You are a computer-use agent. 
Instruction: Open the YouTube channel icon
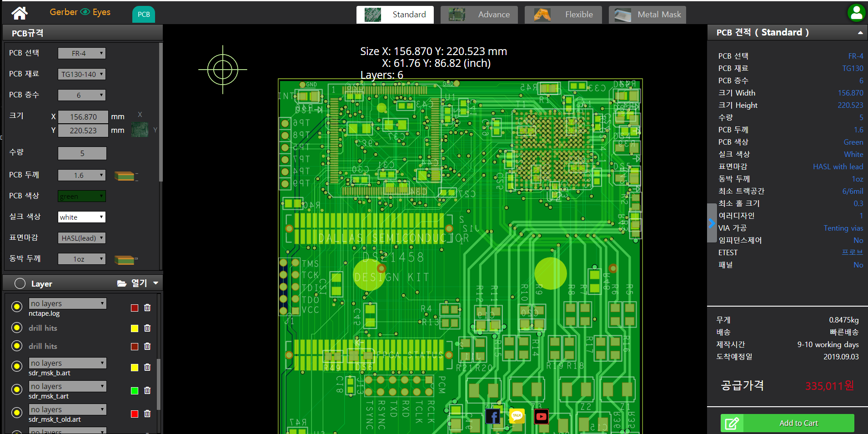click(x=541, y=416)
